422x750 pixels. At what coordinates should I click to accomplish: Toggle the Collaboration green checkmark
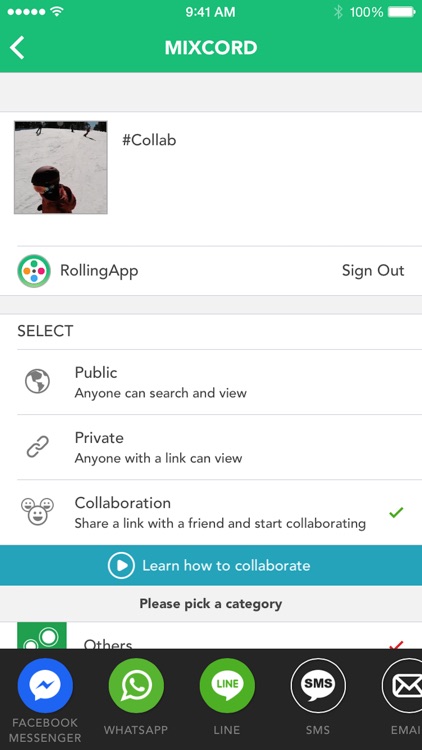(x=396, y=512)
